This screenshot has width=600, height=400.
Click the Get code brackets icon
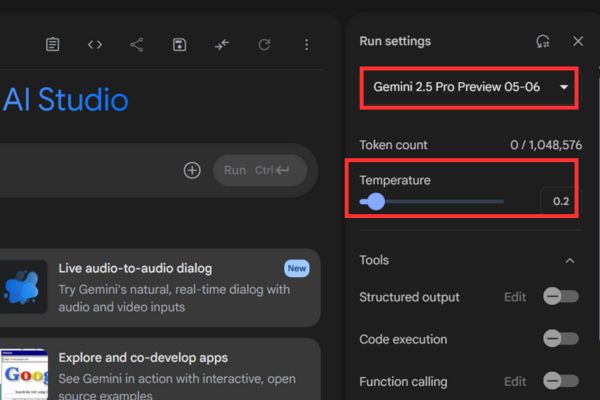coord(95,45)
